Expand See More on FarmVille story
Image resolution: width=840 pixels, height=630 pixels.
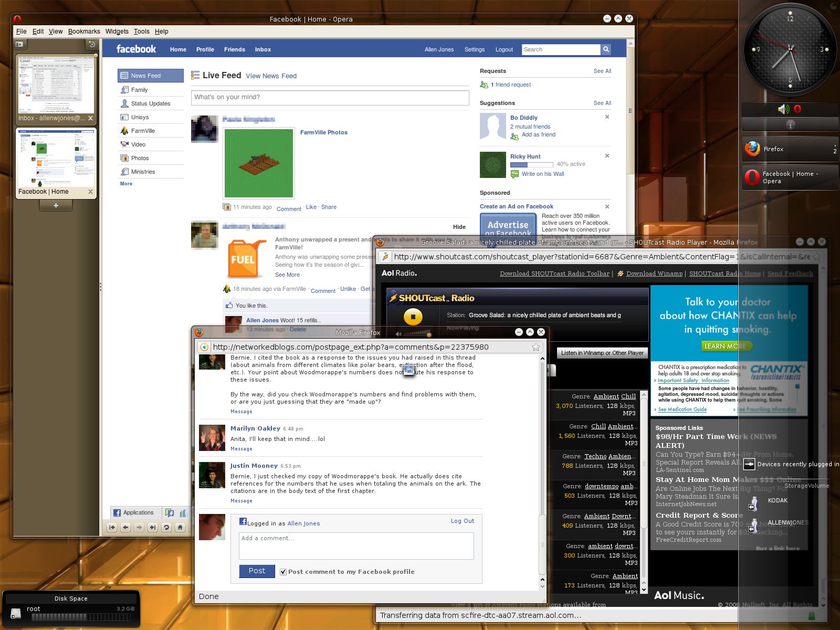tap(287, 275)
